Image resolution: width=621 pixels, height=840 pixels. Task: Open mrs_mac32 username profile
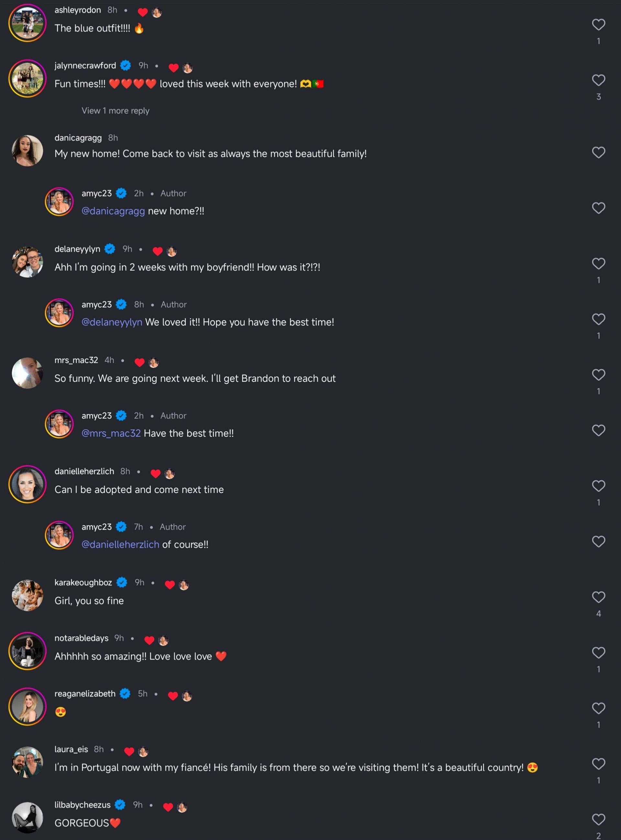tap(76, 360)
